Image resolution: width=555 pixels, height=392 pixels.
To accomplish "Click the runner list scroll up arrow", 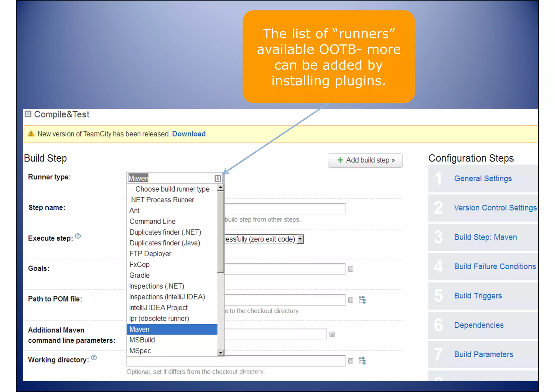I will pos(221,187).
